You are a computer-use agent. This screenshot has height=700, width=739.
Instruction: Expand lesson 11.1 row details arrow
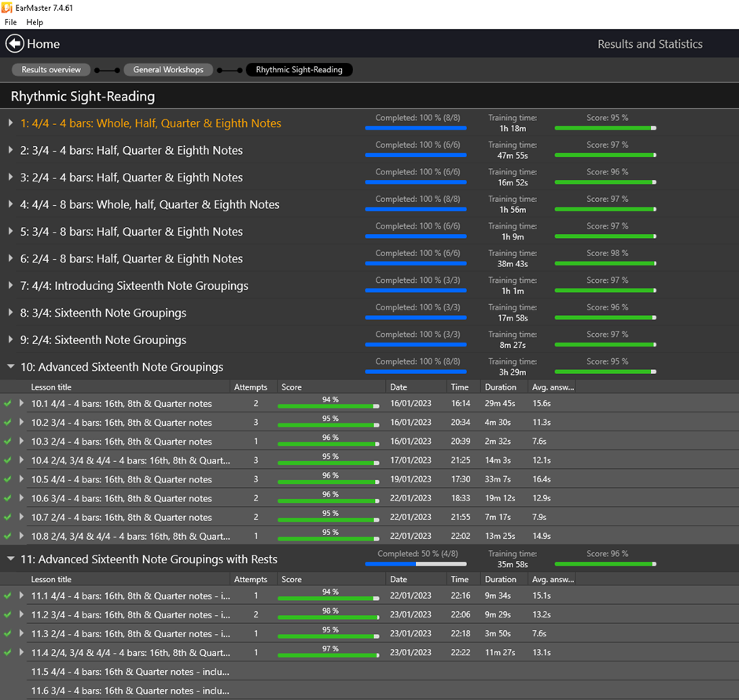[22, 596]
